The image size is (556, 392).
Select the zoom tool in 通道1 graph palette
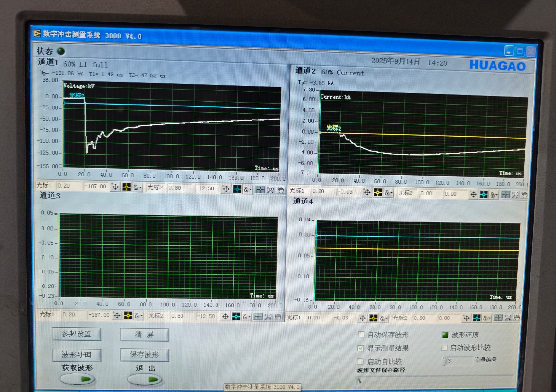tap(270, 190)
